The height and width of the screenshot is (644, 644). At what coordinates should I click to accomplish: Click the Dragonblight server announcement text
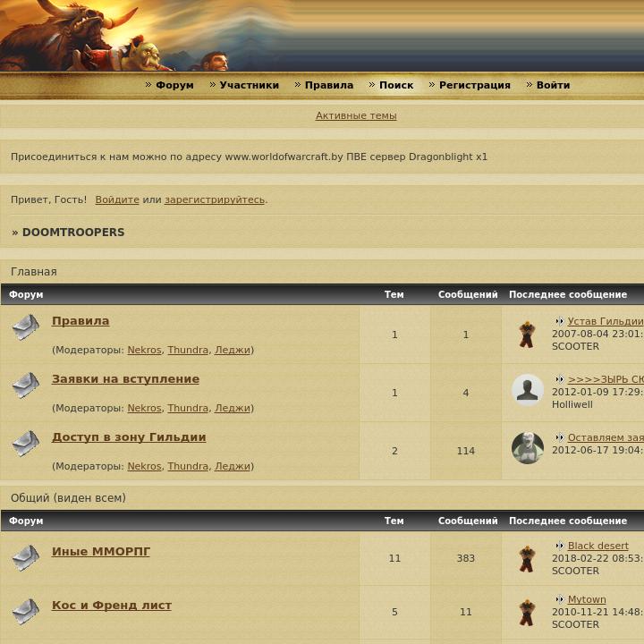[249, 157]
